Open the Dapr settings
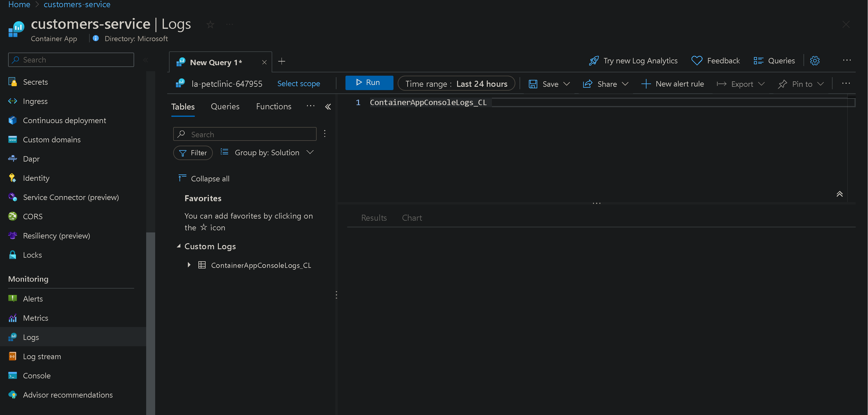The height and width of the screenshot is (415, 868). tap(31, 159)
